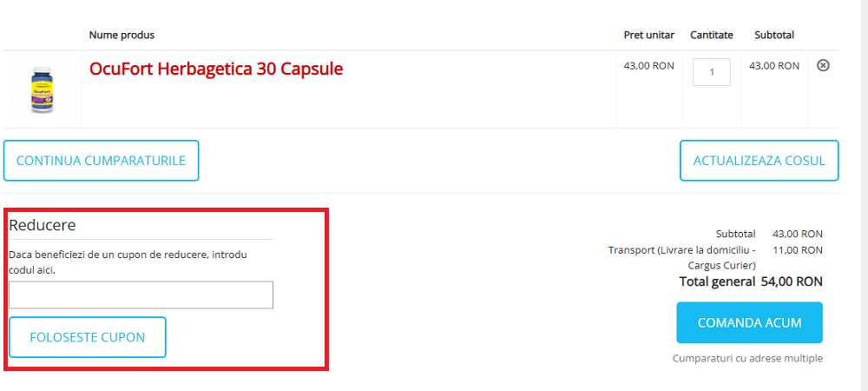
Task: Click ACTUALIZEAZA COSUL to update cart
Action: coord(759,161)
